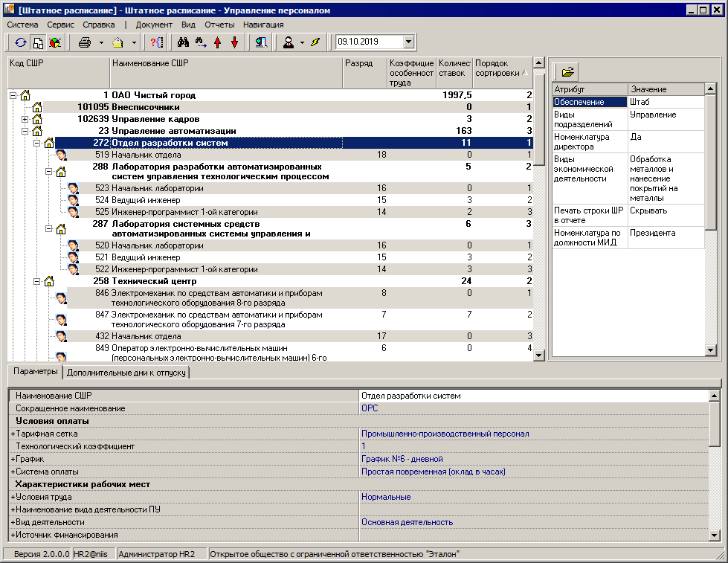728x563 pixels.
Task: Click Разряд column header
Action: coord(365,73)
